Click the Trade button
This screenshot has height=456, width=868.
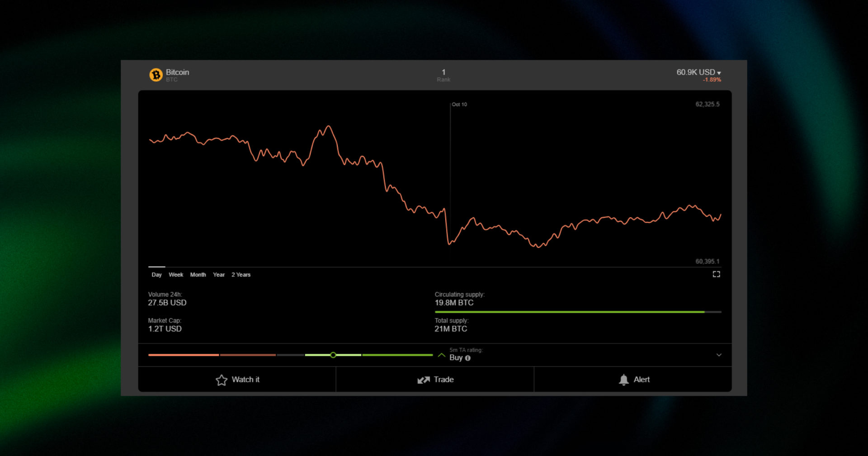434,380
